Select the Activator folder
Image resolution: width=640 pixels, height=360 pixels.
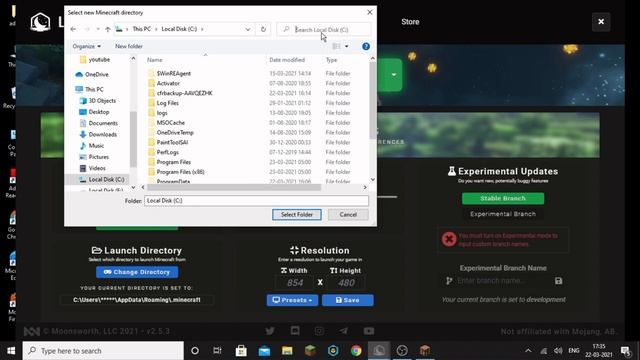tap(168, 83)
